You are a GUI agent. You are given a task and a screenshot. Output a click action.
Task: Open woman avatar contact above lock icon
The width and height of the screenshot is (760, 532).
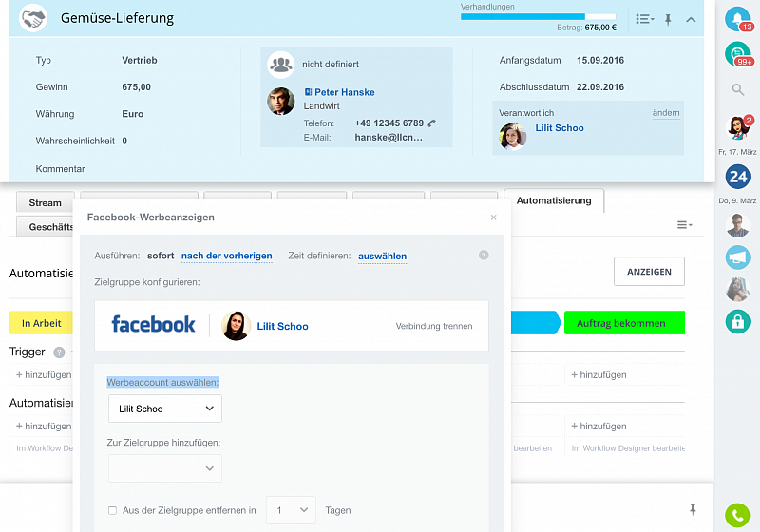click(x=738, y=290)
